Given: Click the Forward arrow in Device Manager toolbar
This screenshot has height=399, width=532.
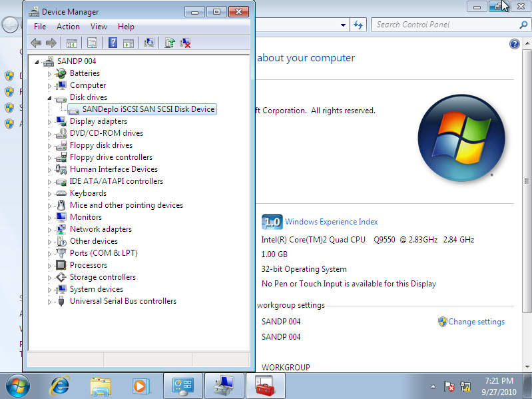Looking at the screenshot, I should pos(51,43).
